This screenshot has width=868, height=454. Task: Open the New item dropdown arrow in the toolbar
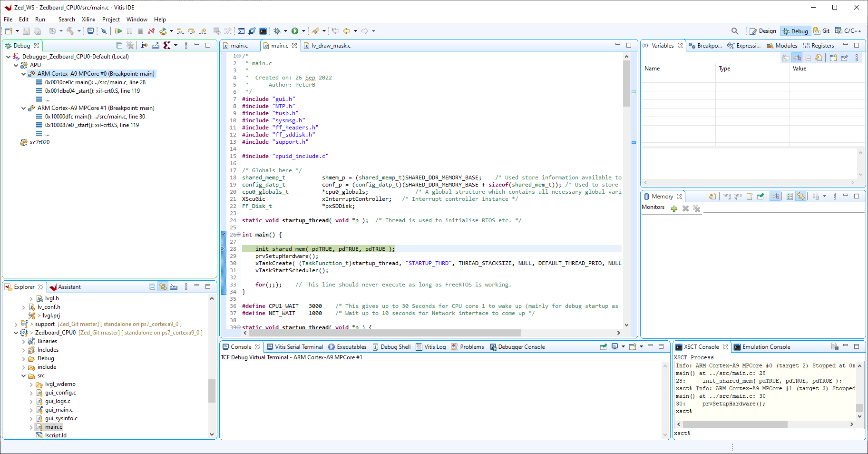[x=17, y=31]
